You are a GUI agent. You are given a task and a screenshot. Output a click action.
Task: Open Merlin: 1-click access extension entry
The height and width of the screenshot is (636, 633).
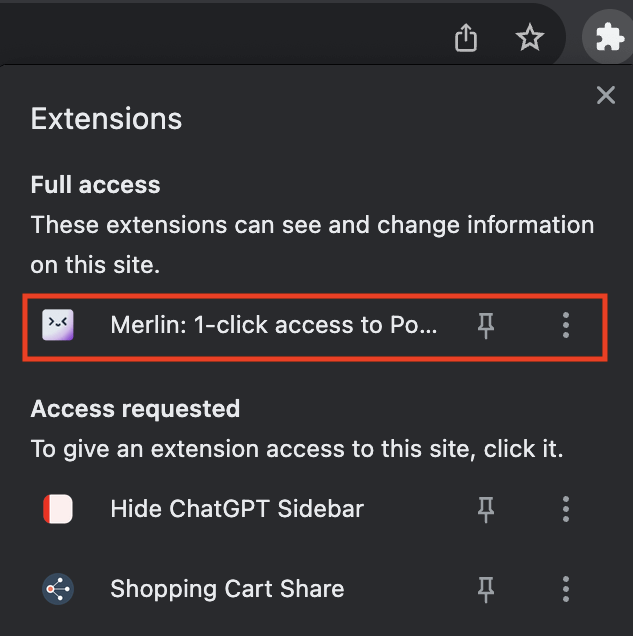273,325
